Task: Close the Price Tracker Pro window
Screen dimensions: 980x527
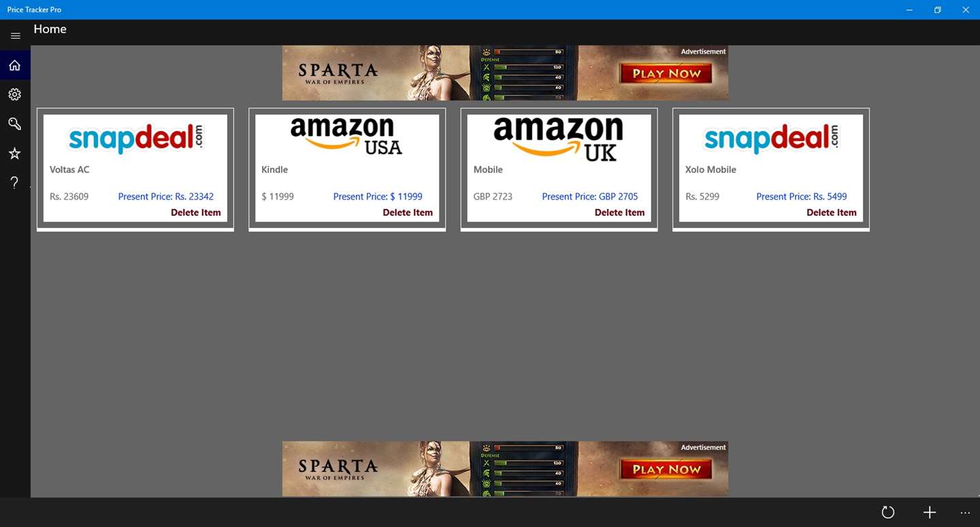Action: [966, 10]
